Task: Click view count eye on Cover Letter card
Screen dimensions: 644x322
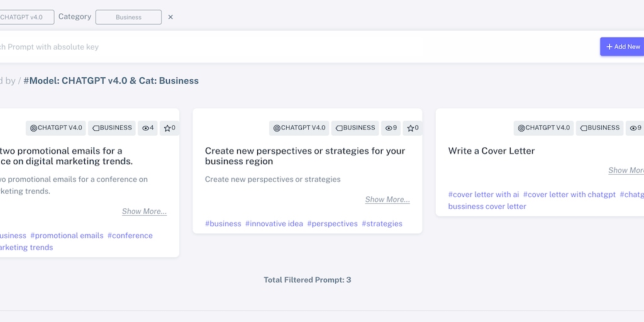Action: coord(635,128)
